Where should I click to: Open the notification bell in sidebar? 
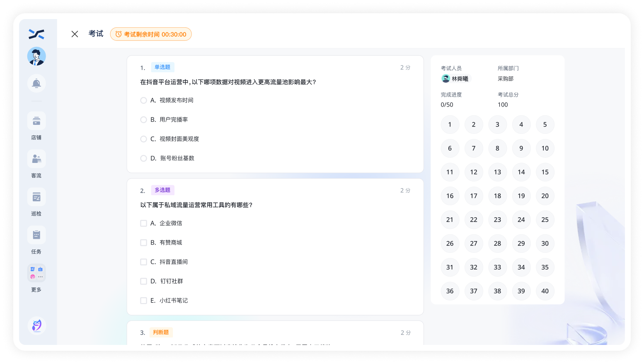coord(36,84)
